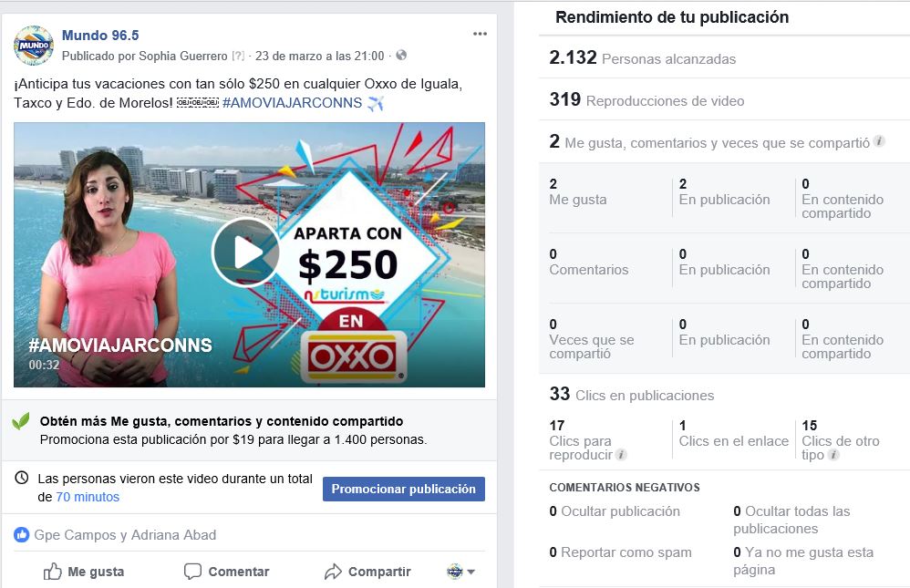Click the info icon next to Clics para reproducir
The image size is (910, 588).
coord(621,455)
